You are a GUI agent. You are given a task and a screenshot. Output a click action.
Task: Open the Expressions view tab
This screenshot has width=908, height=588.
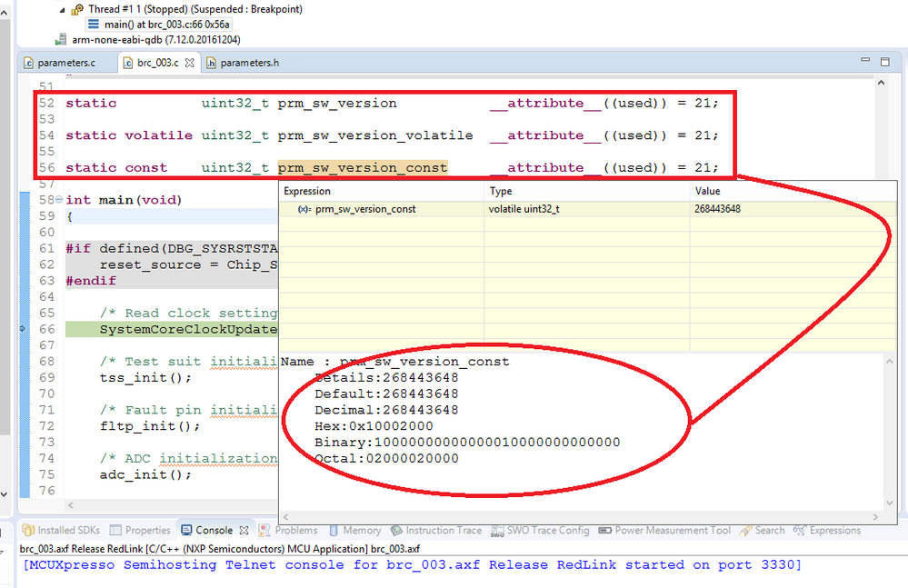click(827, 530)
